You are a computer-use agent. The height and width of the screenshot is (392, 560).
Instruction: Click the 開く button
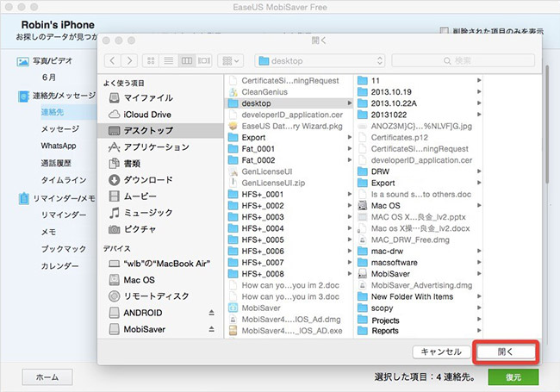[x=506, y=352]
